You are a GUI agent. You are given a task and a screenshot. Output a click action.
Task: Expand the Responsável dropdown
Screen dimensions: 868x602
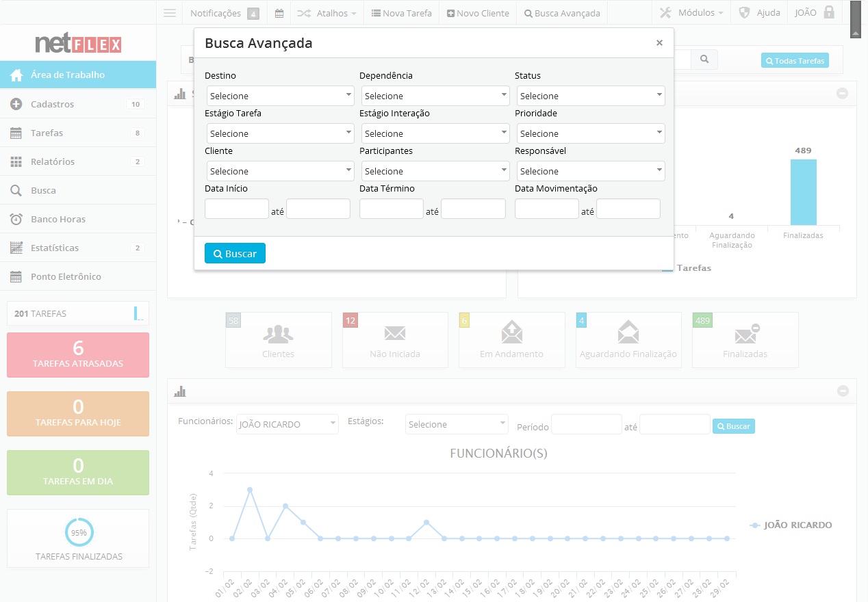pos(590,171)
